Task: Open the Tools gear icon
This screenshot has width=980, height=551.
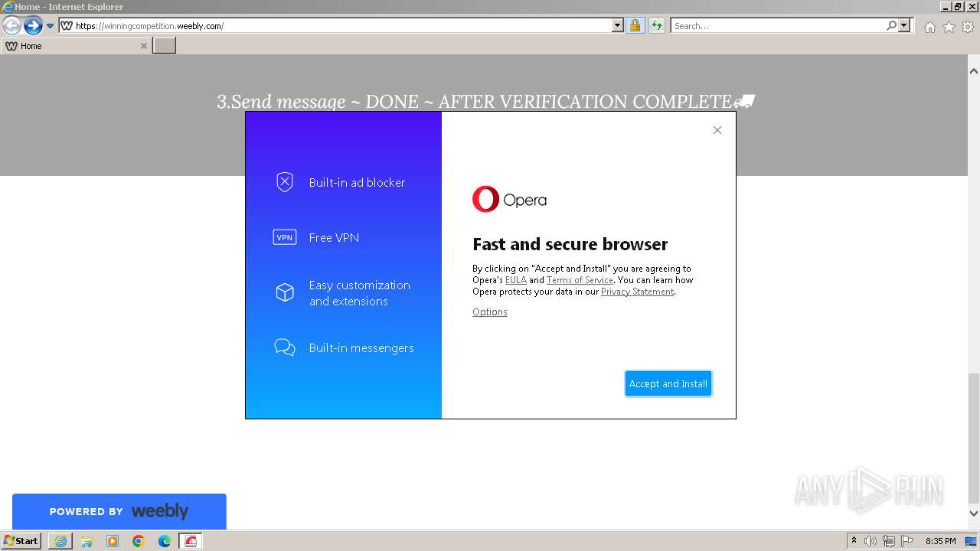Action: (x=968, y=27)
